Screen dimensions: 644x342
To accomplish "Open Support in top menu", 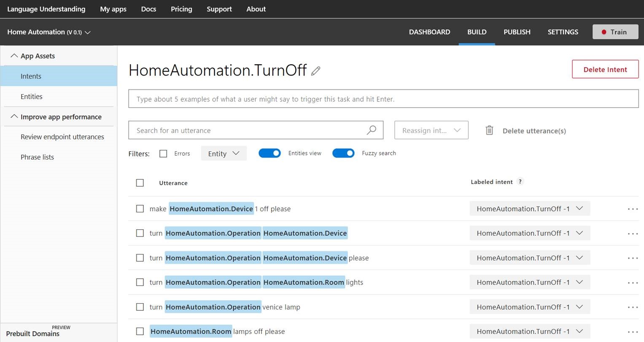I will click(219, 9).
